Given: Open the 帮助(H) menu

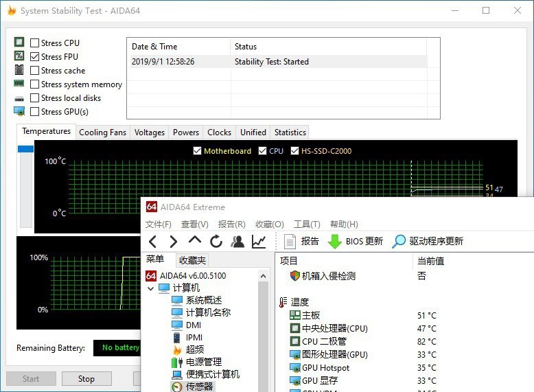Looking at the screenshot, I should click(344, 224).
